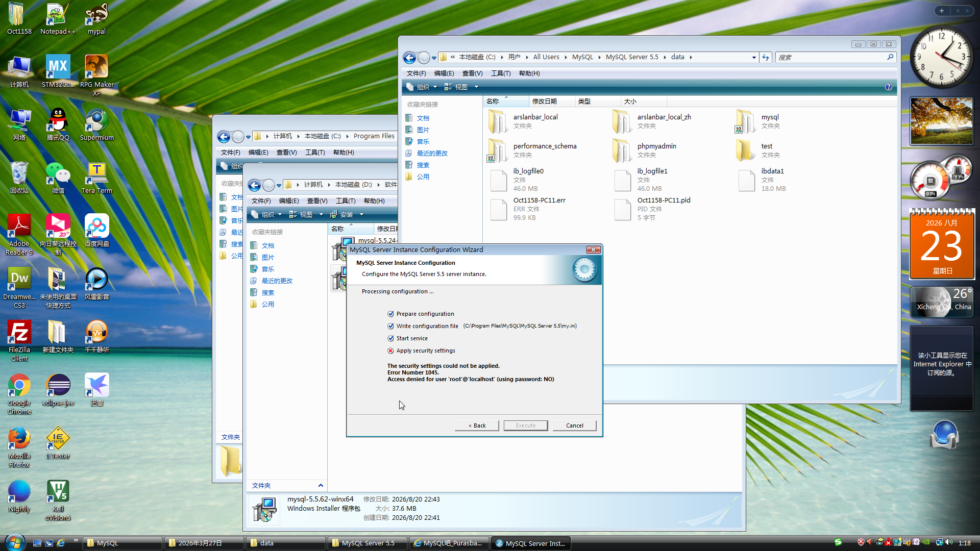Click the Start orb on the taskbar
Viewport: 980px width, 551px height.
click(14, 542)
